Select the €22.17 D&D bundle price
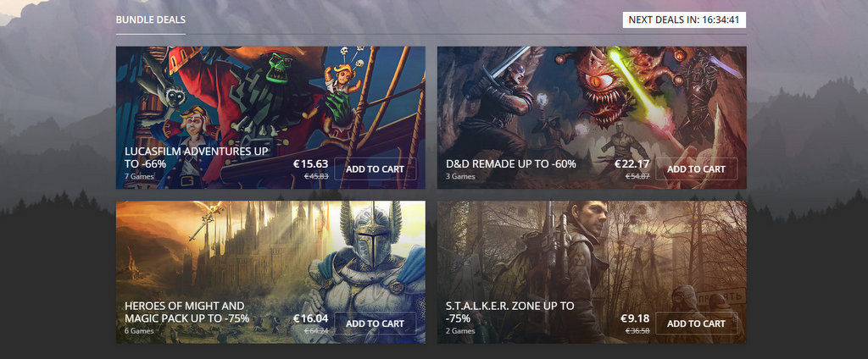This screenshot has width=868, height=359. [x=632, y=163]
